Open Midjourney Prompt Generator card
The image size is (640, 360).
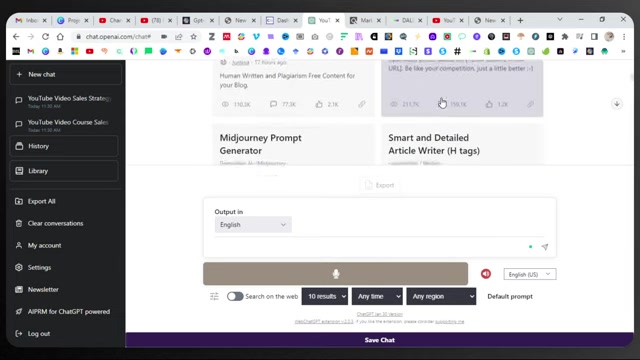(x=293, y=144)
